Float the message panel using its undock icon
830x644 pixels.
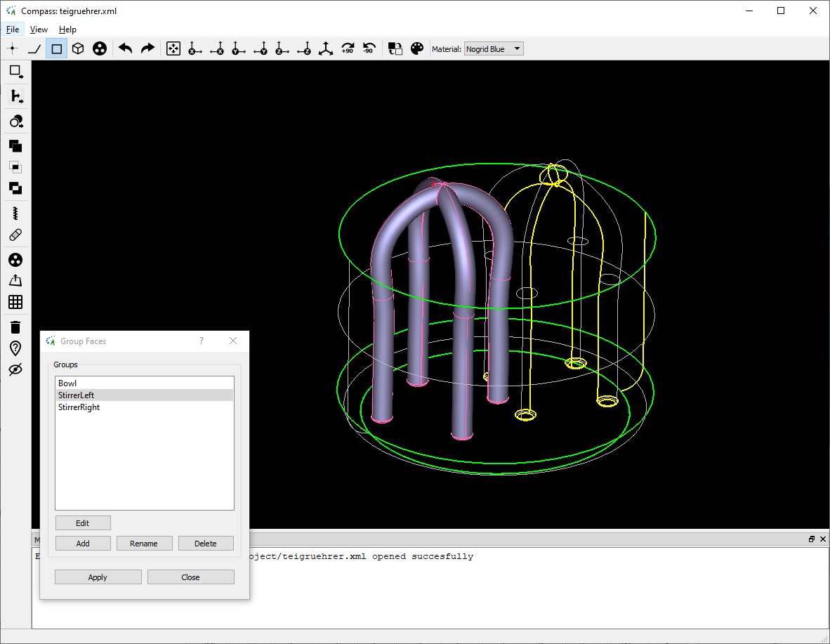point(812,539)
